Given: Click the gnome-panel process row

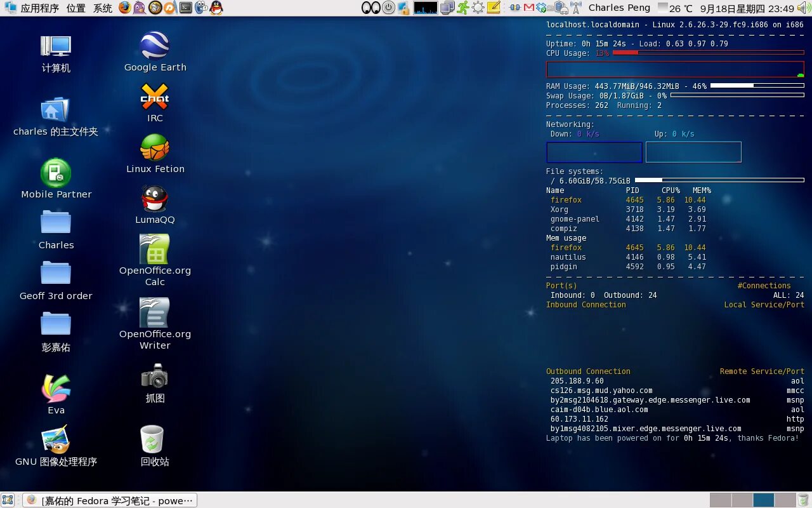Looking at the screenshot, I should point(628,219).
